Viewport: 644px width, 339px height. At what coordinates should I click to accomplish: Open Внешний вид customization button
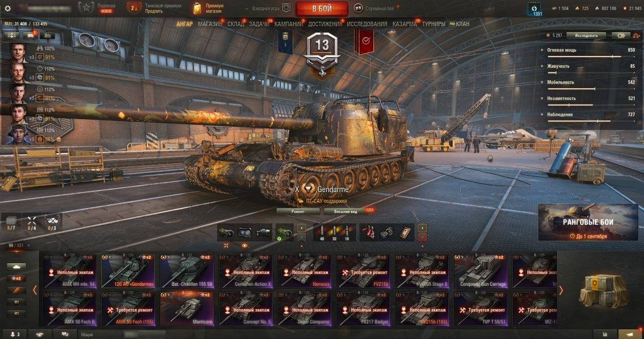(345, 211)
